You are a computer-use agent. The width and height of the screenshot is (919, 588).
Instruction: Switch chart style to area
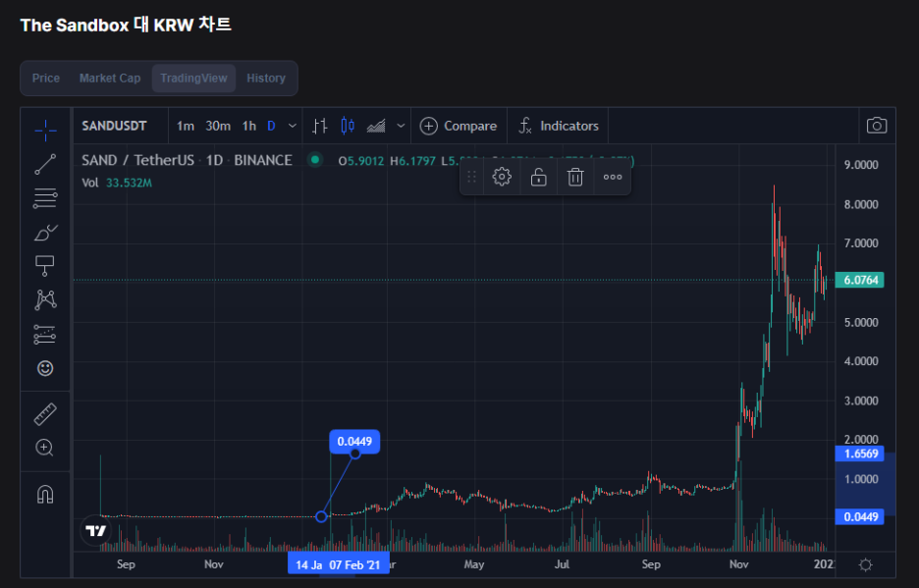(x=376, y=126)
